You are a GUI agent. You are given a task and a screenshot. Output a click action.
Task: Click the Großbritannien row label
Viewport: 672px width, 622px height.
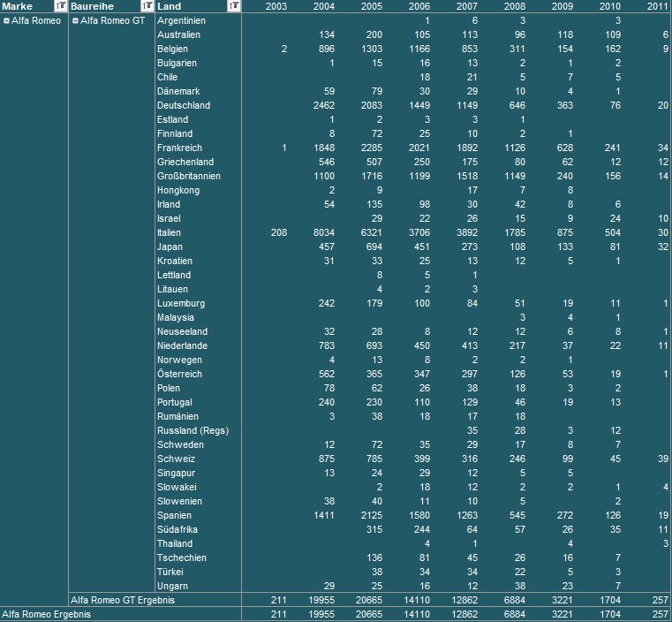tap(189, 176)
